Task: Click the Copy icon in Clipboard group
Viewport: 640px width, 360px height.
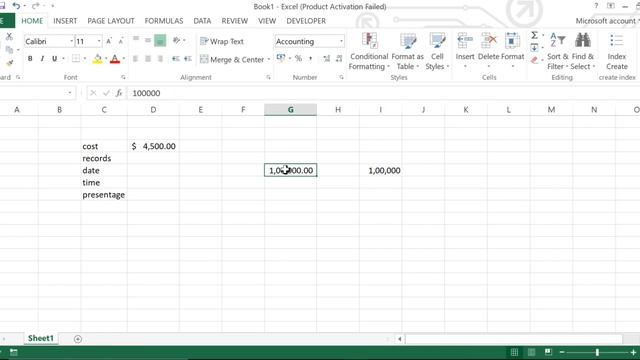Action: point(9,50)
